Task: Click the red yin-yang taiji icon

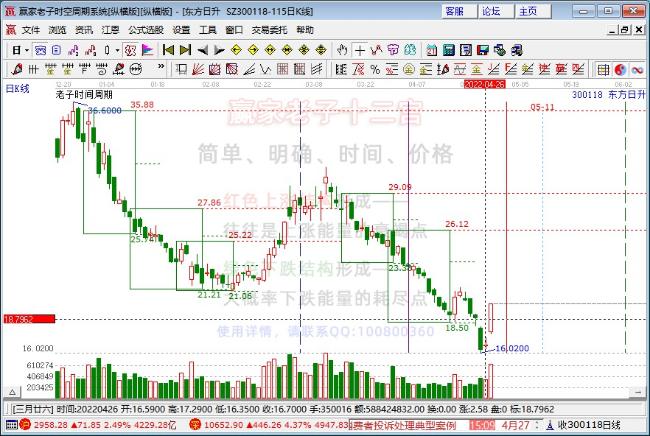Action: 620,69
